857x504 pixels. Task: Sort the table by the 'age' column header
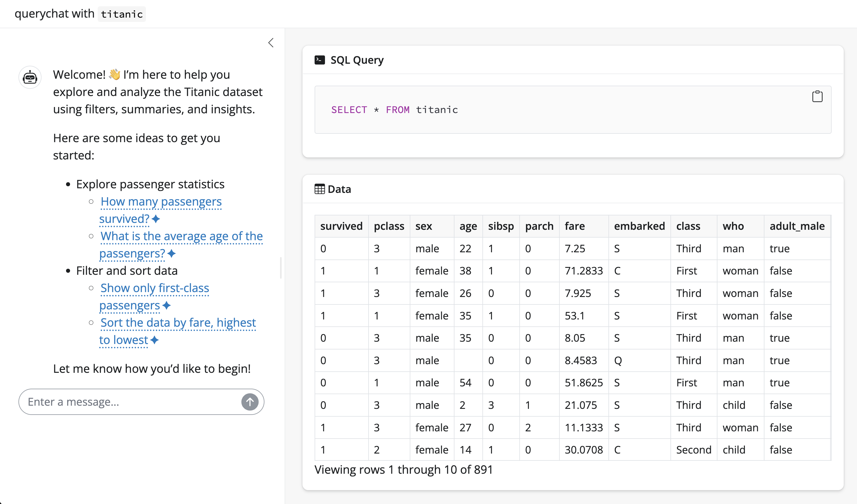[x=468, y=226]
